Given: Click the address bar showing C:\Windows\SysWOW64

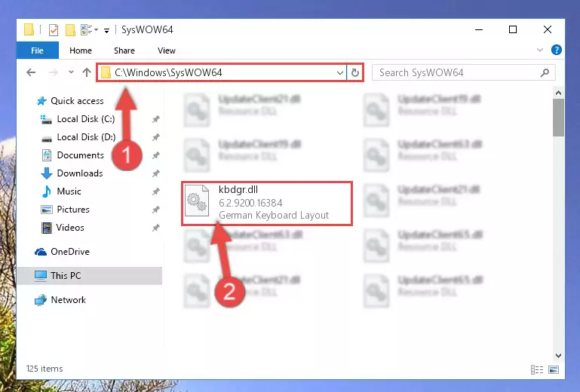Looking at the screenshot, I should pyautogui.click(x=222, y=72).
